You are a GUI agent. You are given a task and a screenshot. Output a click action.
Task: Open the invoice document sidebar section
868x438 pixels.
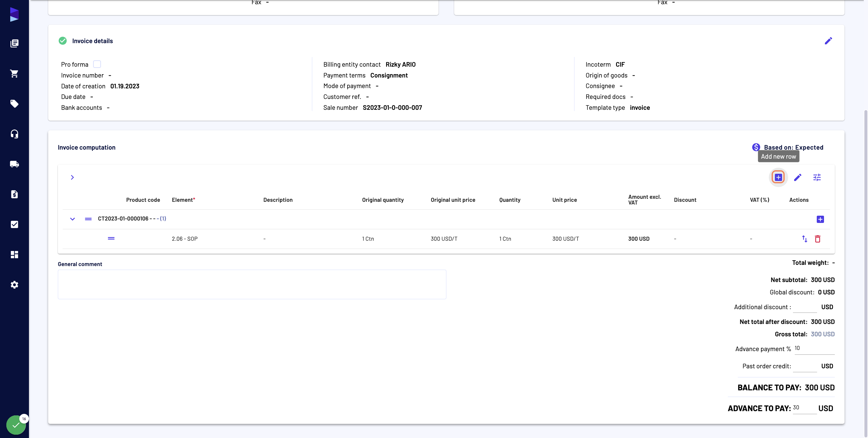click(x=14, y=194)
